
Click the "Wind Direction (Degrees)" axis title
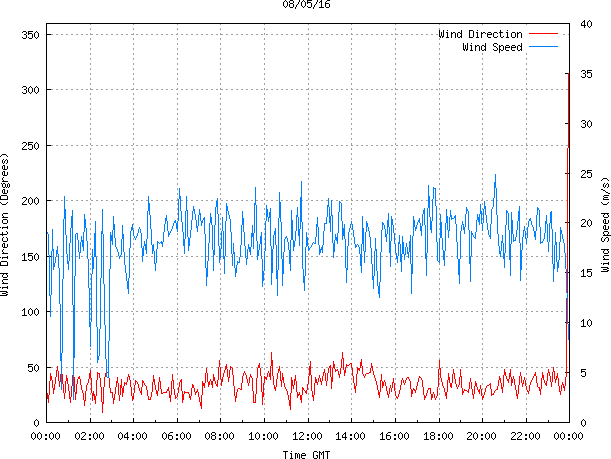coord(5,224)
